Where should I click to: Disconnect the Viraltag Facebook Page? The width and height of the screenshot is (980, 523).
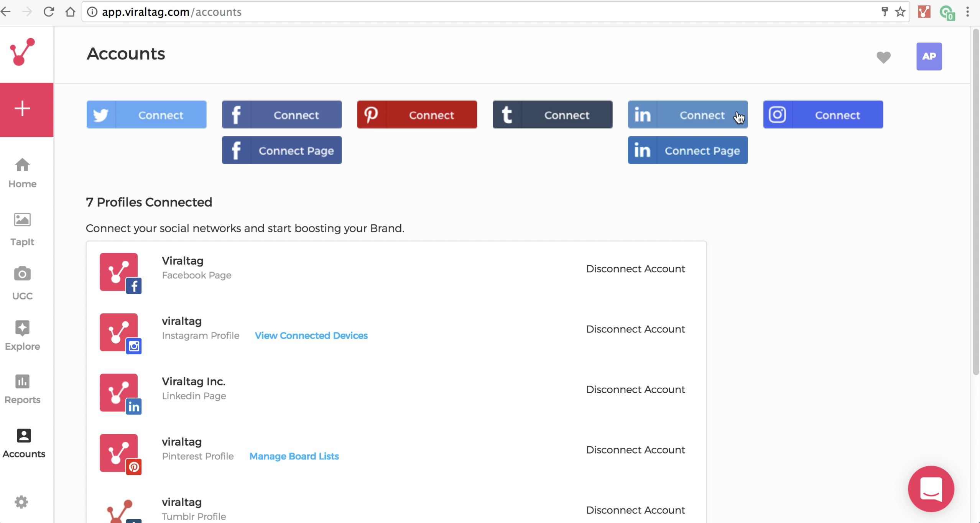click(x=635, y=268)
